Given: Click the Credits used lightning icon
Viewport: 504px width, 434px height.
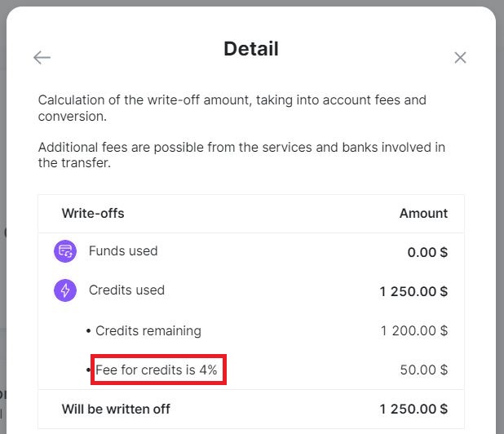Looking at the screenshot, I should (x=65, y=290).
